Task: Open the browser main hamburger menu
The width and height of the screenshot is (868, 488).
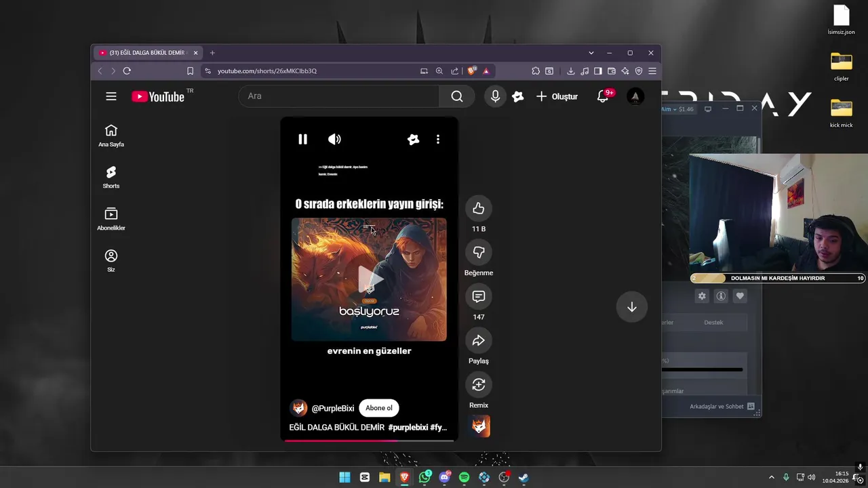Action: tap(652, 70)
